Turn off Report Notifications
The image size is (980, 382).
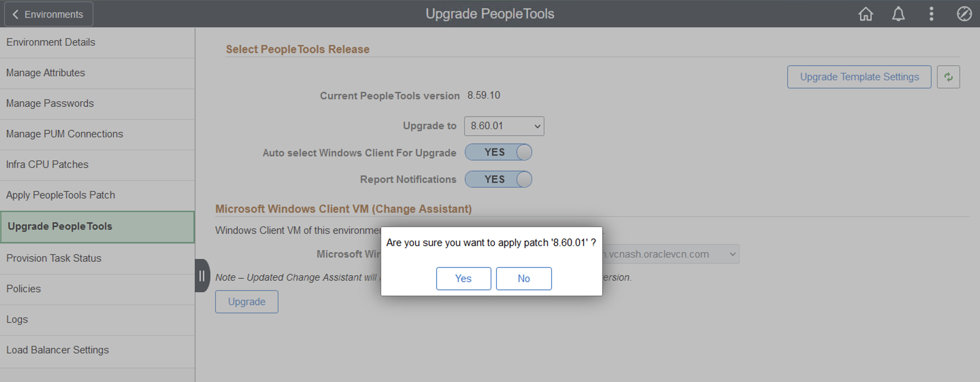click(x=499, y=179)
